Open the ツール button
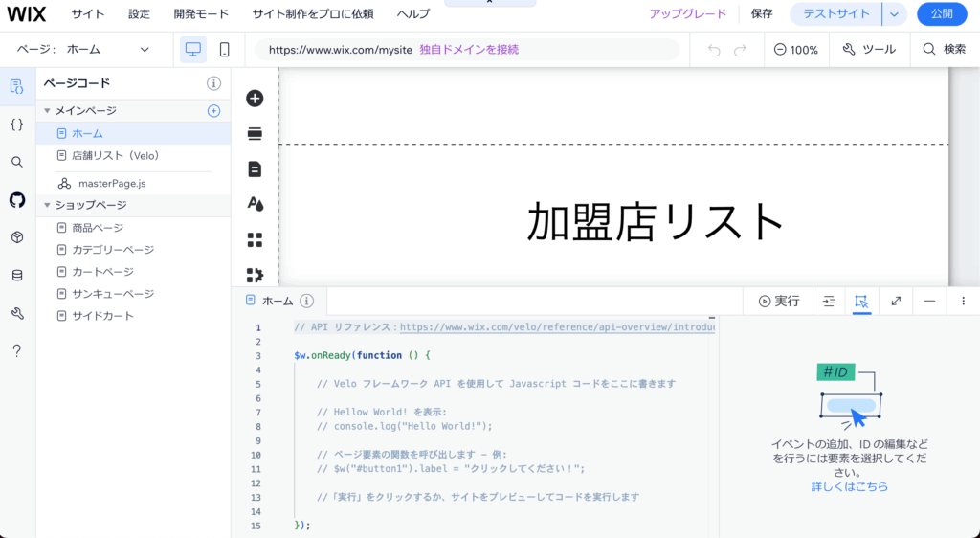The height and width of the screenshot is (538, 980). [x=869, y=50]
